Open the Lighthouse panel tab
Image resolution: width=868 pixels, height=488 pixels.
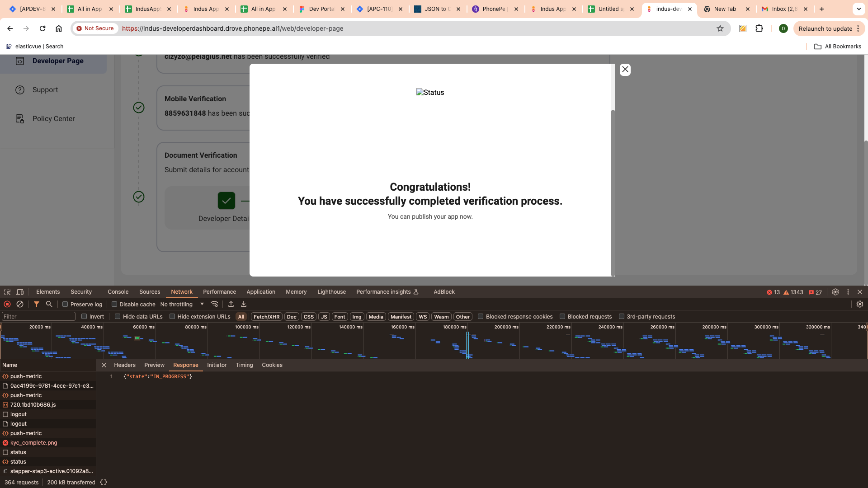[x=331, y=292]
